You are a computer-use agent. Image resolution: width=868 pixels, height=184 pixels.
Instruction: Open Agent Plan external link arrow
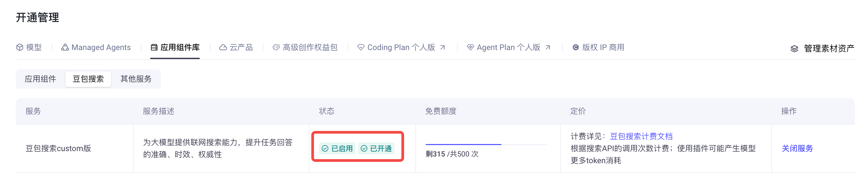pos(548,47)
